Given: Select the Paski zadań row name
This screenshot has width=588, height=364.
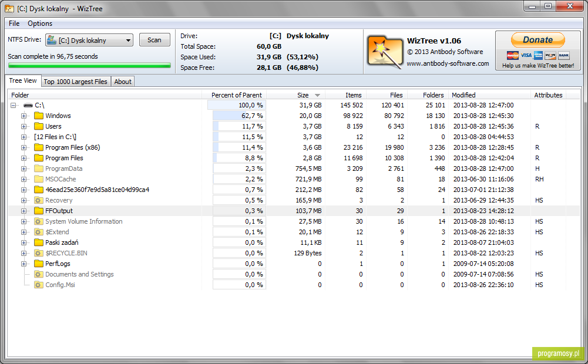Looking at the screenshot, I should click(62, 242).
